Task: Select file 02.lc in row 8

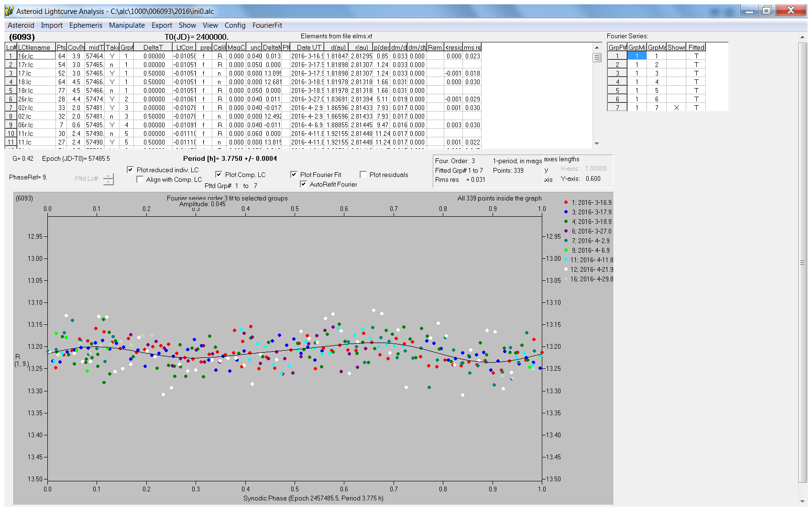Action: coord(36,116)
